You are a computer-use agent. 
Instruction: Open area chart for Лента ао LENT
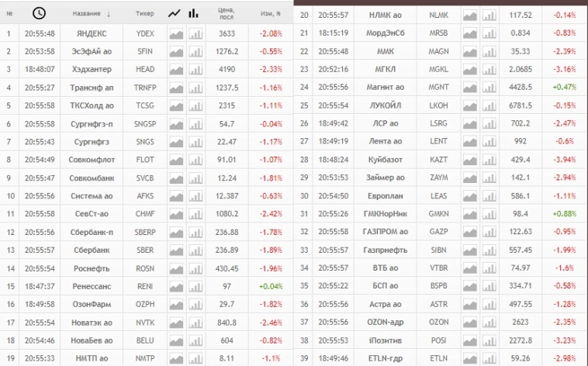(x=470, y=141)
